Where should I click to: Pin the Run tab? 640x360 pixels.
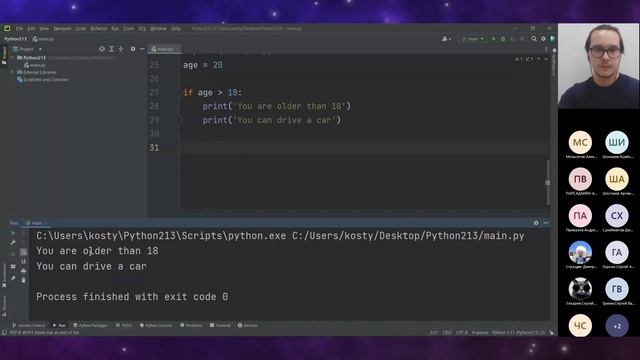tap(13, 278)
